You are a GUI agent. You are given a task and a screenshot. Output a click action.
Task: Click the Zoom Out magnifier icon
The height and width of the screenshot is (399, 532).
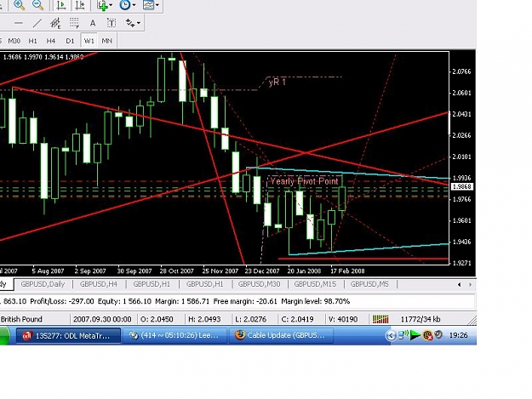click(x=37, y=5)
